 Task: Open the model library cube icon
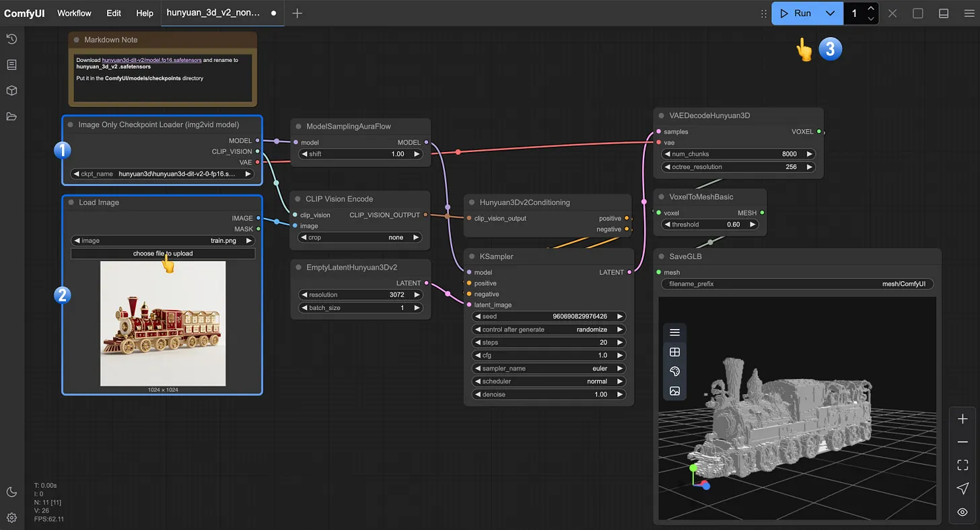pos(11,91)
